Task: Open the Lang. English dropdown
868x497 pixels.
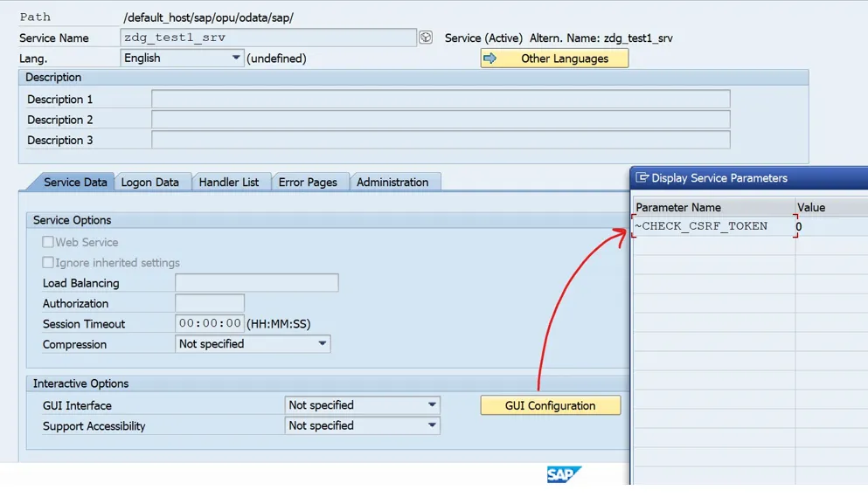Action: click(182, 58)
